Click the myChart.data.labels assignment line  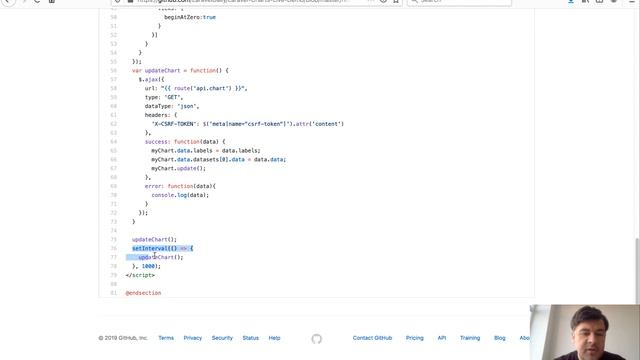click(206, 151)
